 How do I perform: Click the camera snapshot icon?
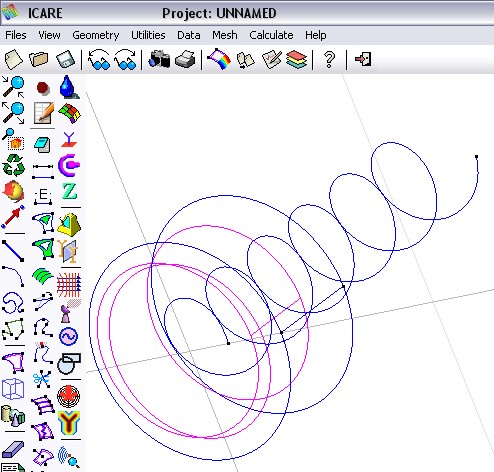click(159, 60)
